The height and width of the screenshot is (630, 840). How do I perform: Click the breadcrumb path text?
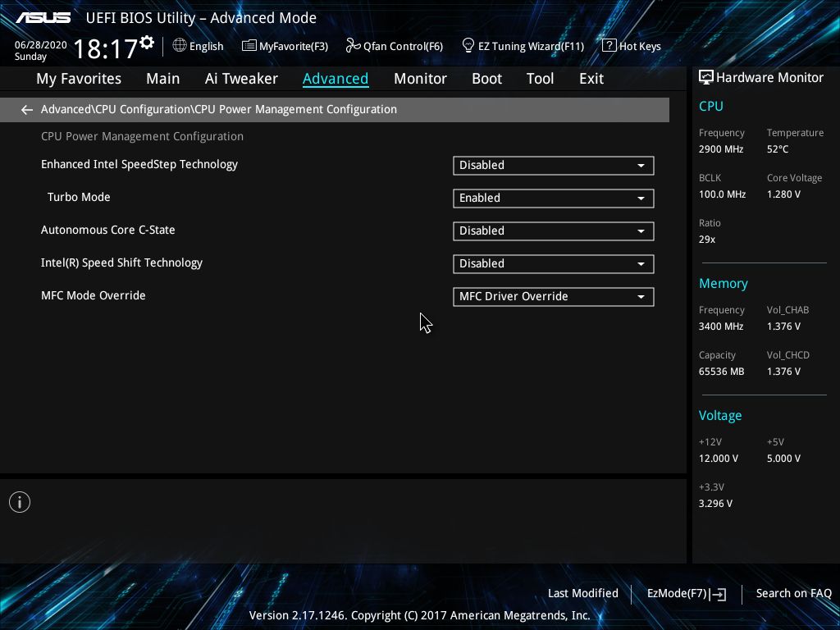tap(219, 109)
